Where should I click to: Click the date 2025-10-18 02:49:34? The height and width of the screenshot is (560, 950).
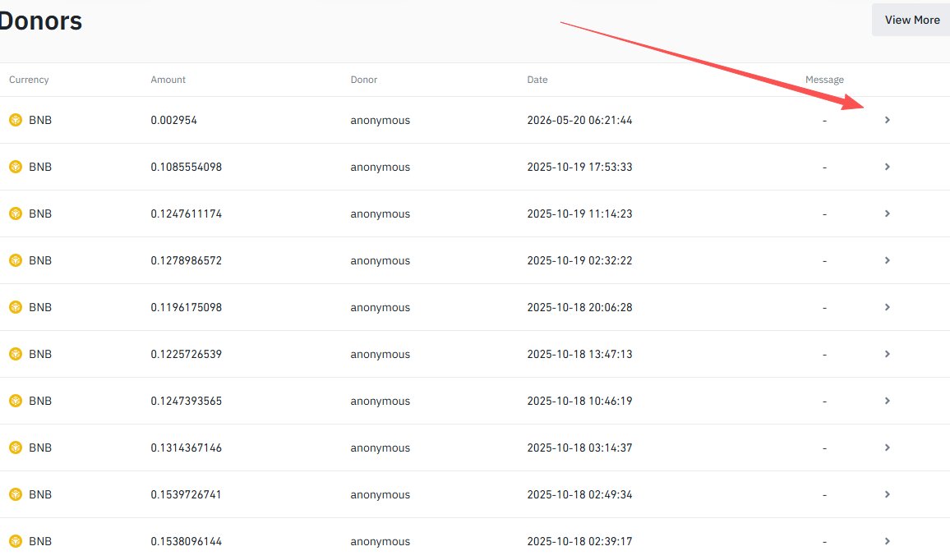click(580, 494)
